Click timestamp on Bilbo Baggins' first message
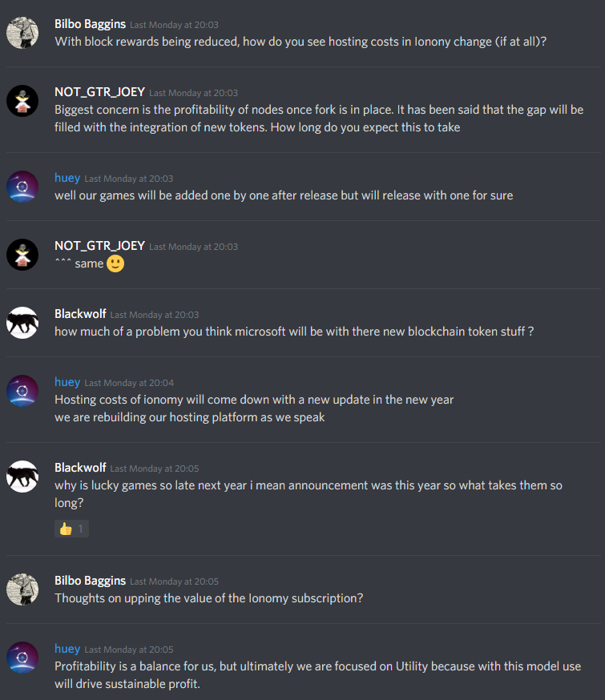This screenshot has width=605, height=700. tap(174, 25)
